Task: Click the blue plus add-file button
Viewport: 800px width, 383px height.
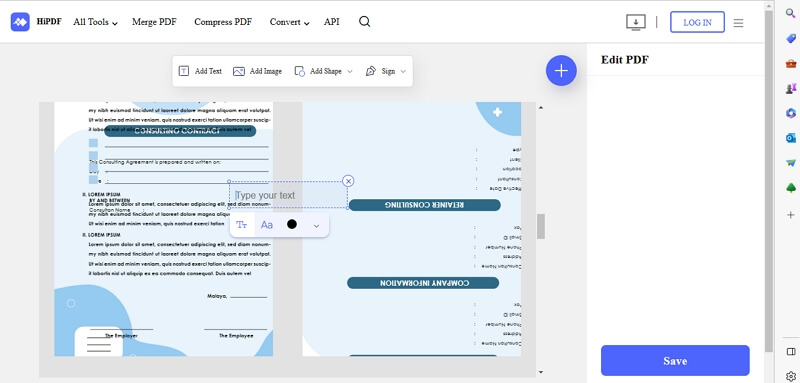Action: [561, 70]
